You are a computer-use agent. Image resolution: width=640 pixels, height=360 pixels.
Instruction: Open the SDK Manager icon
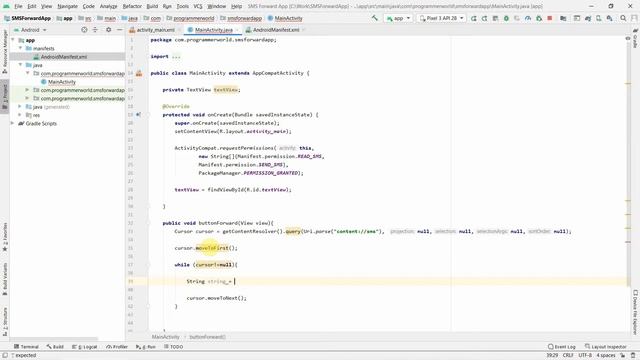point(609,18)
